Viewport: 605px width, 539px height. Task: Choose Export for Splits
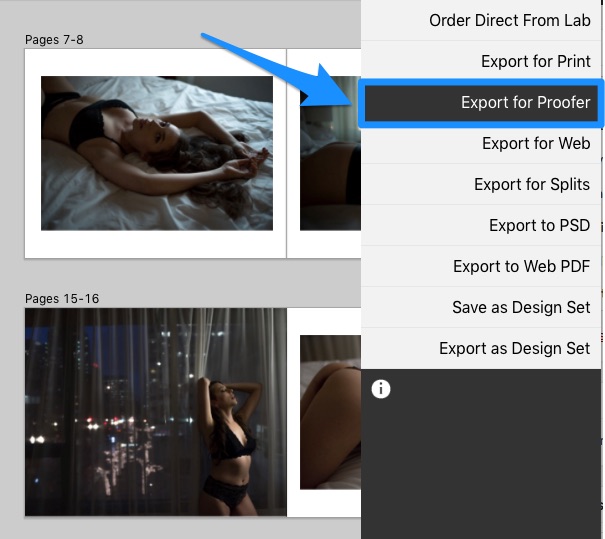point(481,184)
